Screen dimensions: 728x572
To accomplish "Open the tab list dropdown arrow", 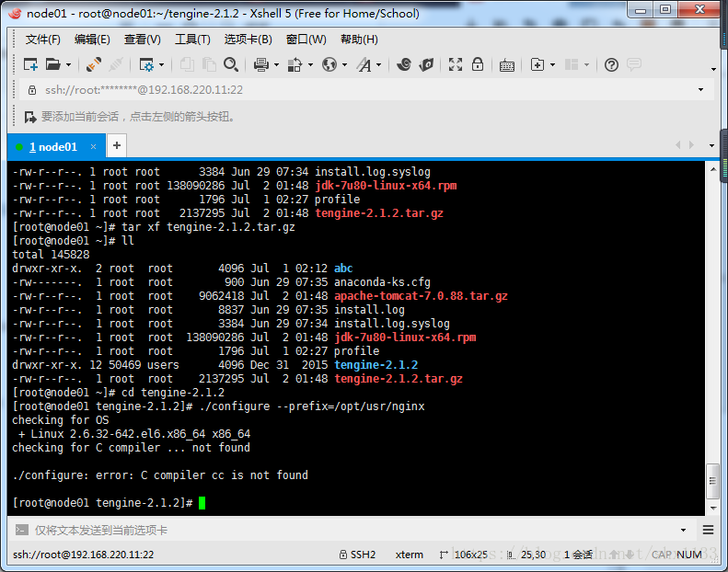I will 711,145.
